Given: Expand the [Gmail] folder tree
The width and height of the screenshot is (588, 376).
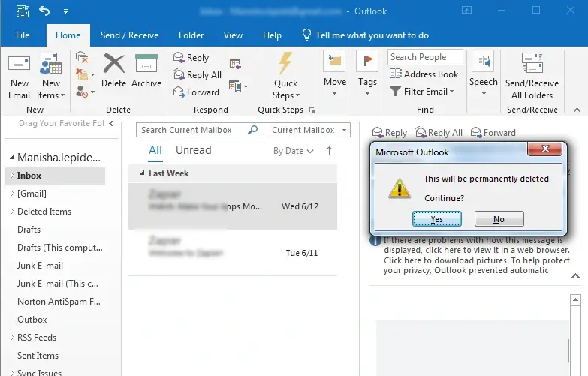Looking at the screenshot, I should point(11,194).
